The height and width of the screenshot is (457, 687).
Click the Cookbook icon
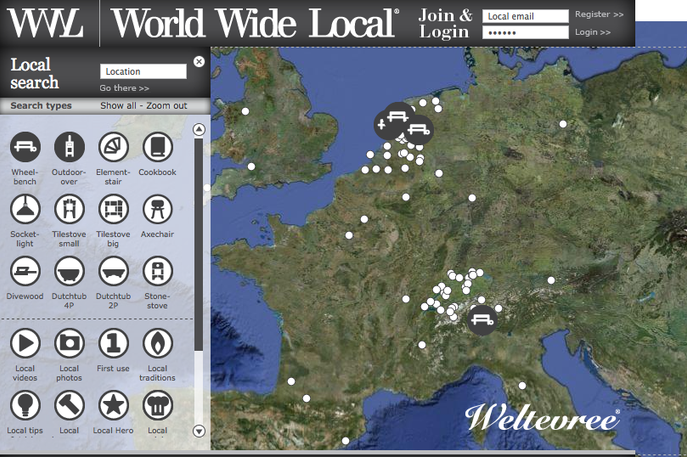pyautogui.click(x=157, y=148)
